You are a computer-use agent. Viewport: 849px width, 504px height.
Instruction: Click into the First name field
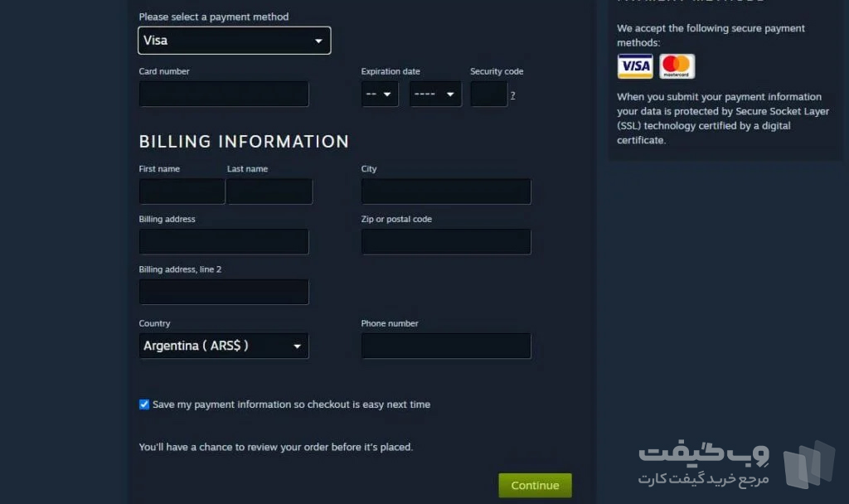point(182,191)
